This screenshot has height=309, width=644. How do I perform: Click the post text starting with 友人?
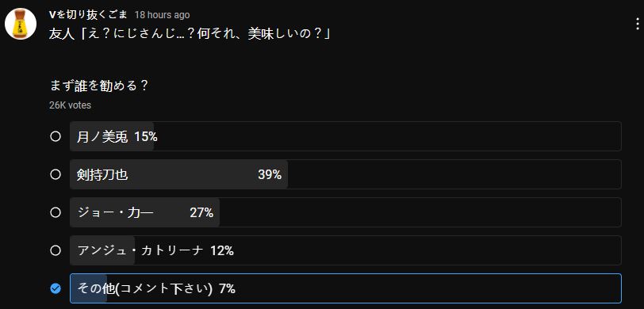pos(190,34)
